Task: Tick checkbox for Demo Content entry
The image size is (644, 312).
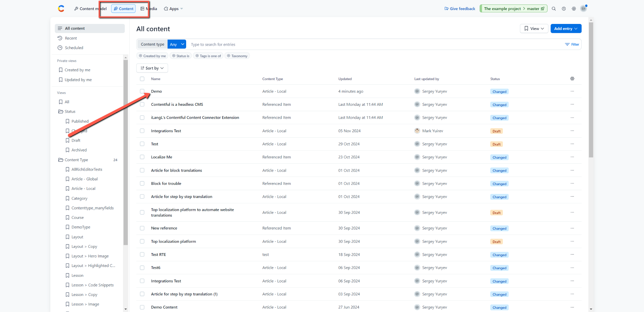Action: pyautogui.click(x=142, y=307)
